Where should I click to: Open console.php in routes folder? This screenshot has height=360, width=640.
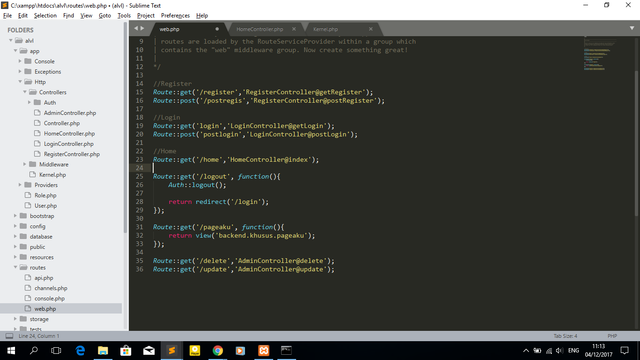49,298
